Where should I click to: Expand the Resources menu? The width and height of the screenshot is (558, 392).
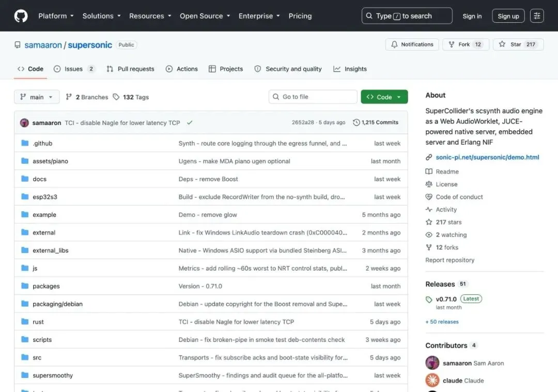(150, 16)
